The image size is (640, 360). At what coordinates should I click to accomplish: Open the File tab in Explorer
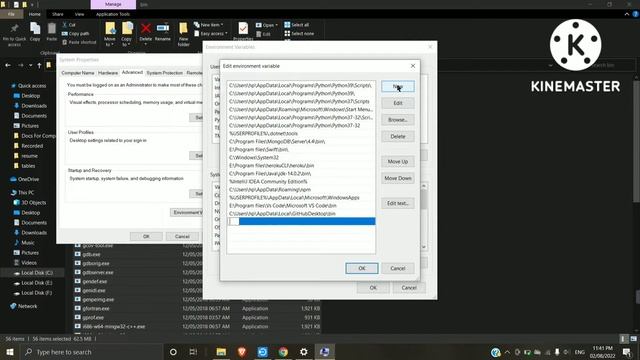pyautogui.click(x=11, y=14)
